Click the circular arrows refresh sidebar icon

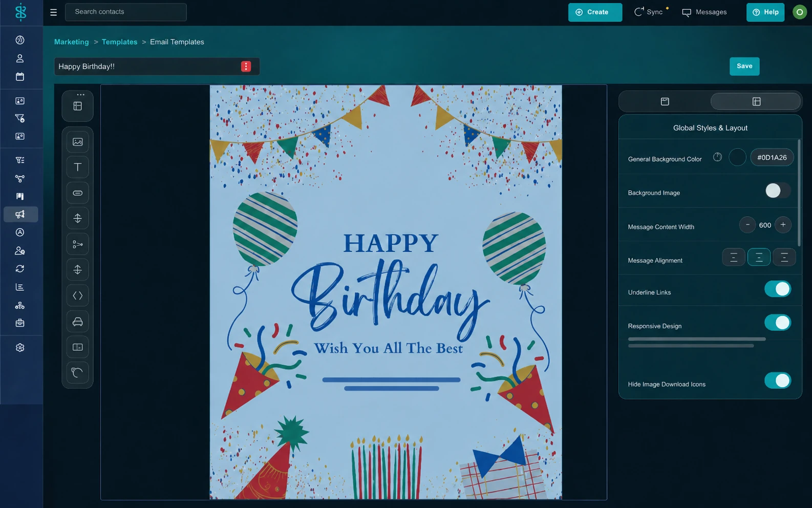20,269
